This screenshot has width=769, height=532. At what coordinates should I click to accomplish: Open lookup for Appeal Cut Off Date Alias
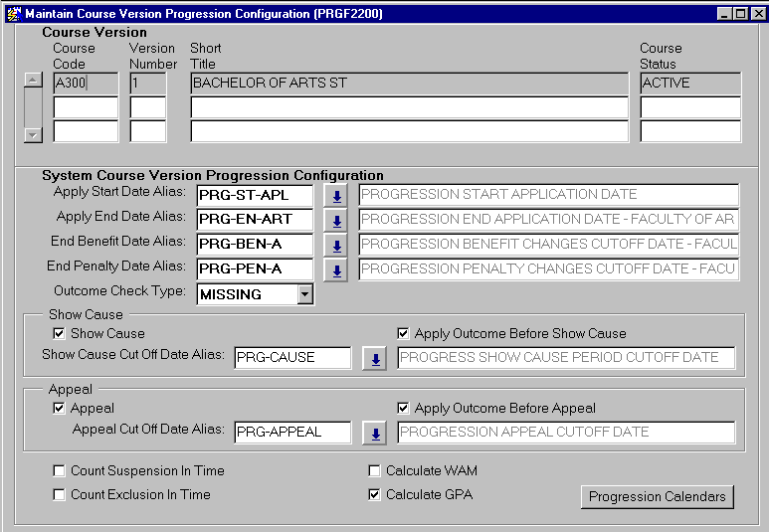(374, 433)
